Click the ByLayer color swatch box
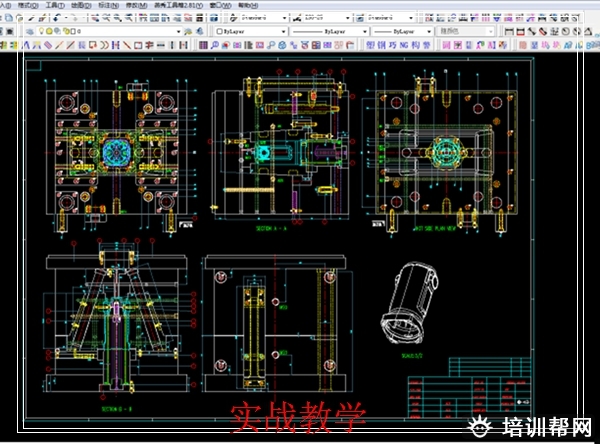The height and width of the screenshot is (444, 600). click(220, 31)
